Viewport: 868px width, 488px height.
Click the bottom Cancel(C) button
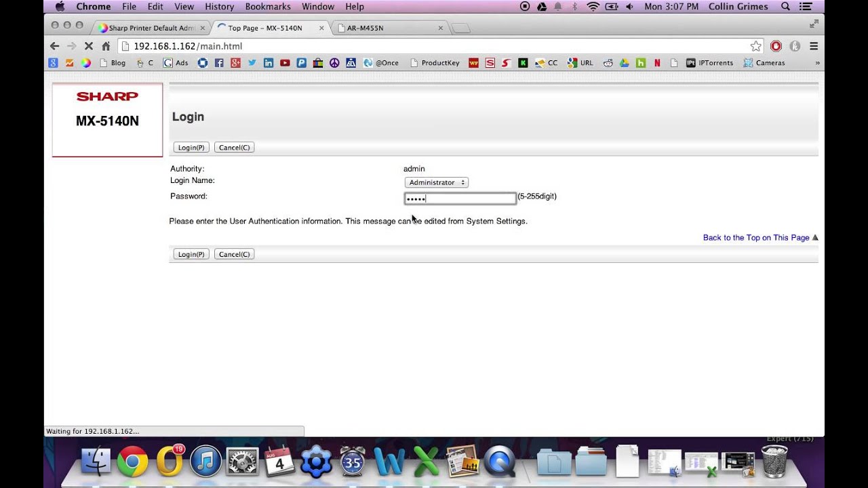[x=234, y=254]
